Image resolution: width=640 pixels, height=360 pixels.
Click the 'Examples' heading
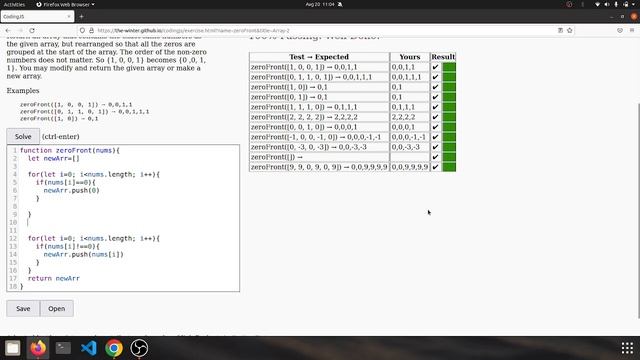[x=23, y=91]
